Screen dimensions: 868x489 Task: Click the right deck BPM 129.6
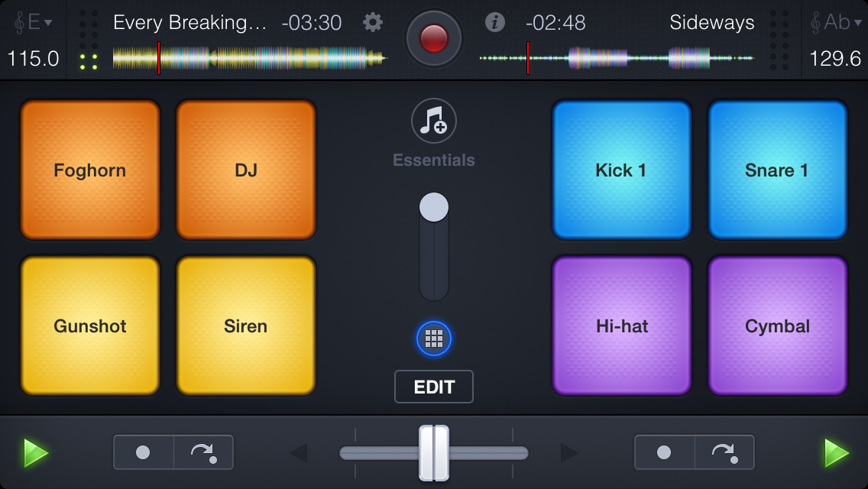click(835, 58)
